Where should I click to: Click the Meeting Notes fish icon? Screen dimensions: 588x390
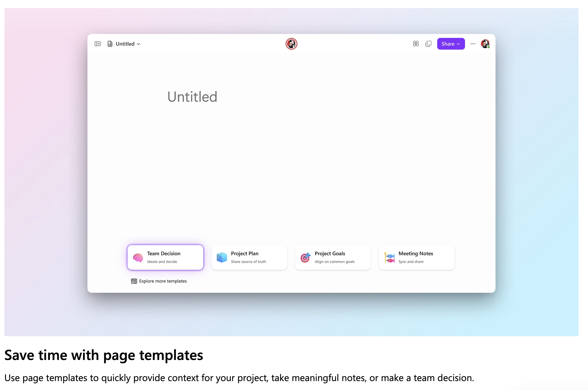[389, 257]
